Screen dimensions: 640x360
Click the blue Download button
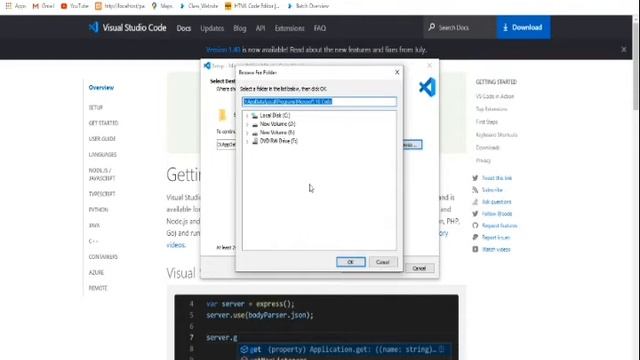(x=523, y=27)
